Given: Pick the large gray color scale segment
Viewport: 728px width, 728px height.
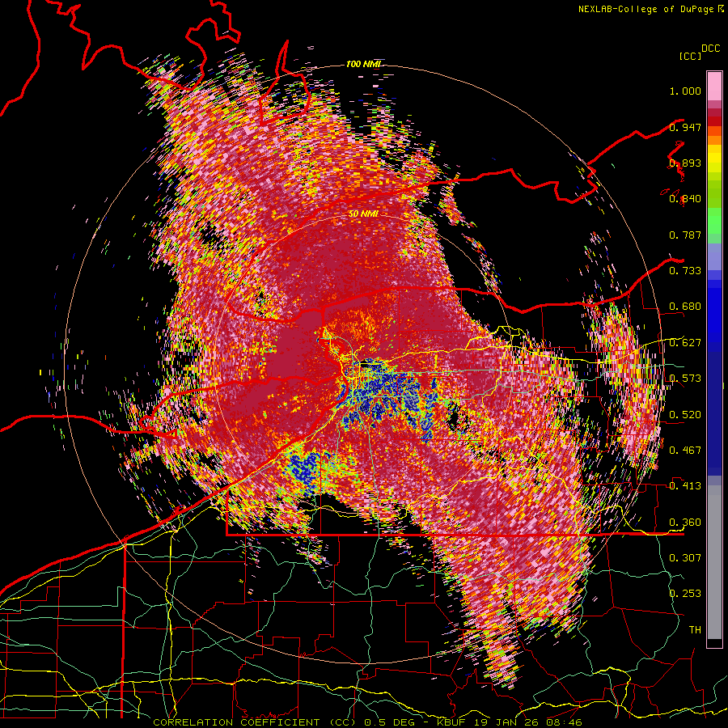Looking at the screenshot, I should click(x=714, y=562).
